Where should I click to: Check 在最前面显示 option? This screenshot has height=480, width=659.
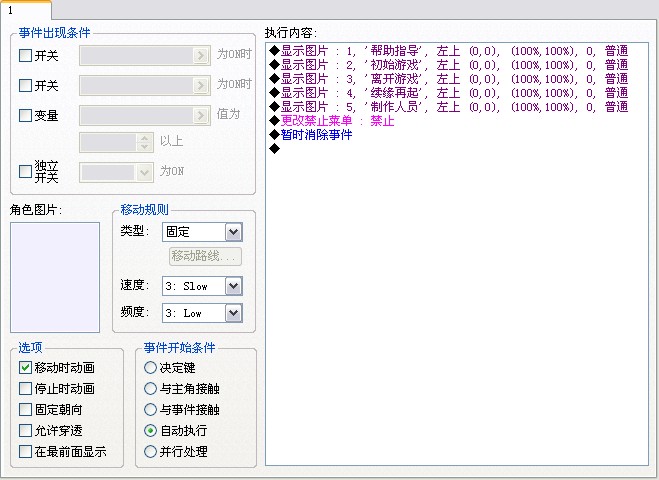[x=25, y=451]
